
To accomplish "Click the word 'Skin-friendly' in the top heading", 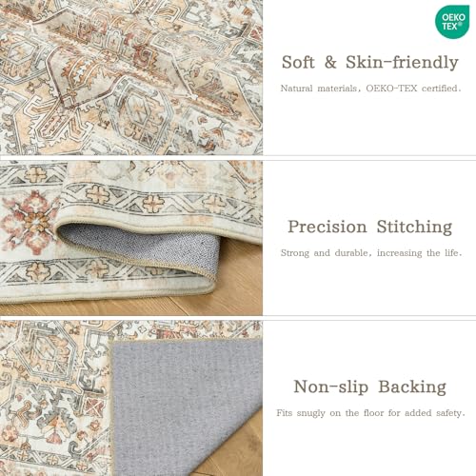I will point(402,62).
